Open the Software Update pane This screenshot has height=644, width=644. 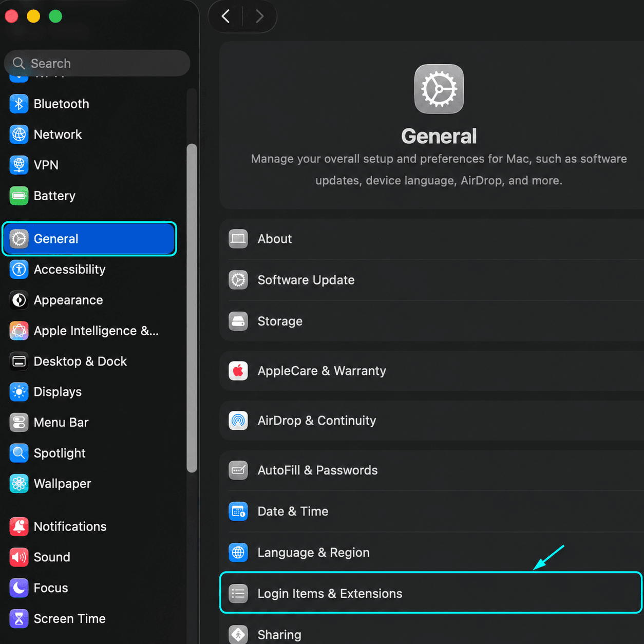click(431, 280)
